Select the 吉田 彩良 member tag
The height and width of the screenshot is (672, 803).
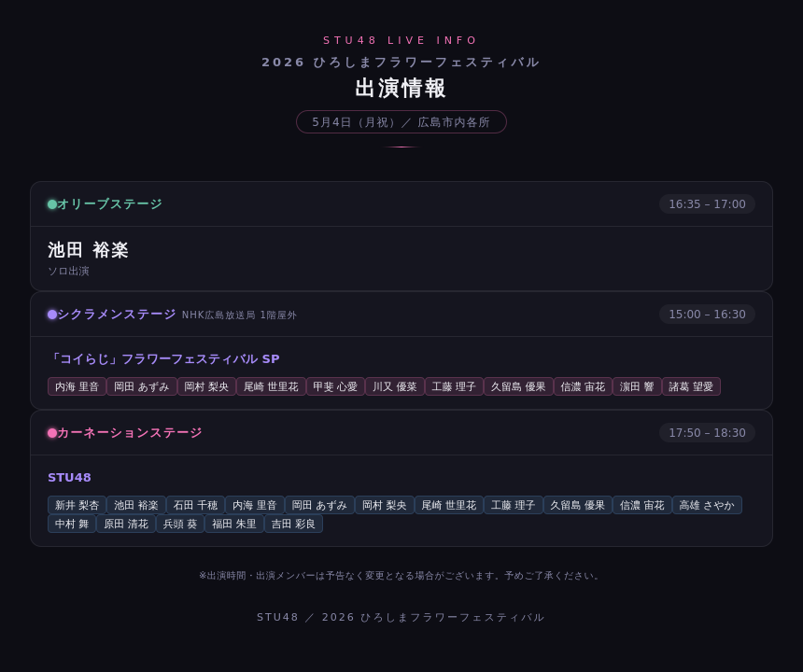293,524
